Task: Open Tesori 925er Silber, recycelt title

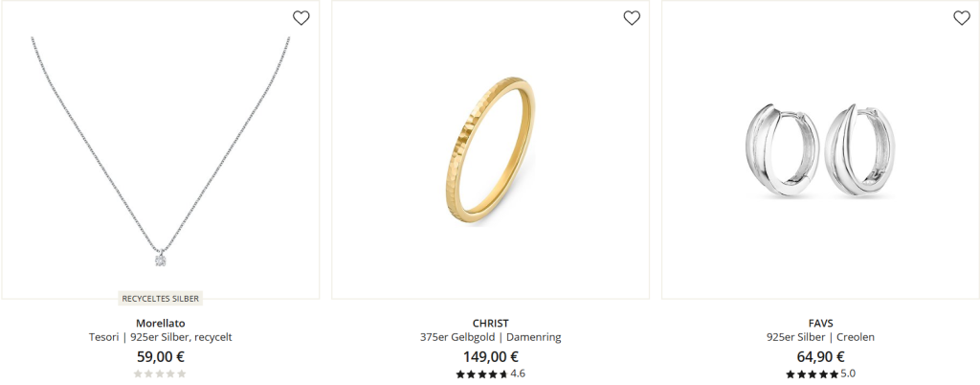Action: (161, 337)
